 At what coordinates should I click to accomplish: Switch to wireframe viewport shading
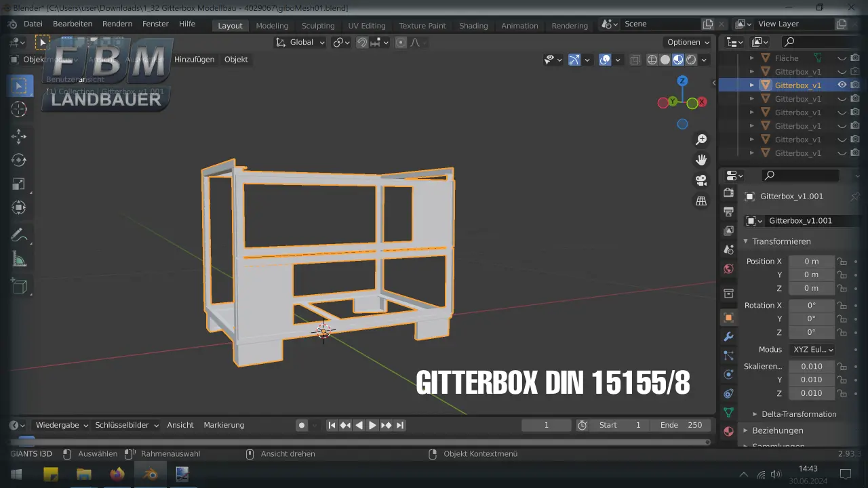coord(652,60)
